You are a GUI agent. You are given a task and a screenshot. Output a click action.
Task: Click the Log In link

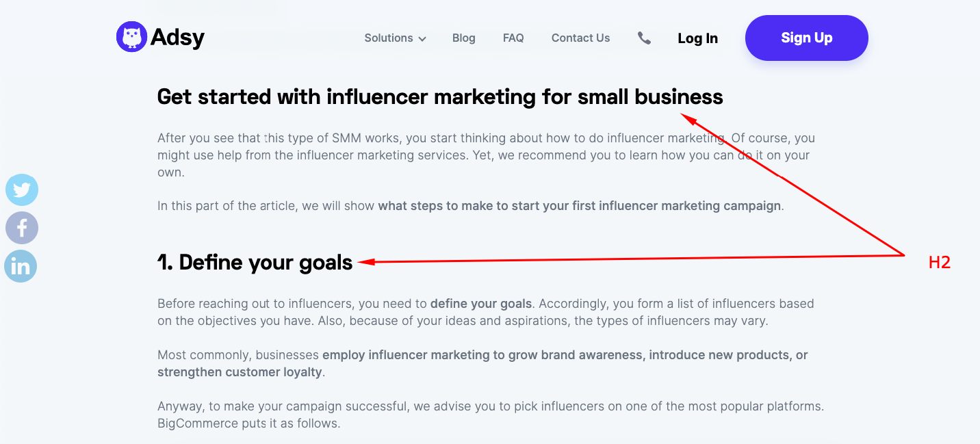(x=697, y=38)
